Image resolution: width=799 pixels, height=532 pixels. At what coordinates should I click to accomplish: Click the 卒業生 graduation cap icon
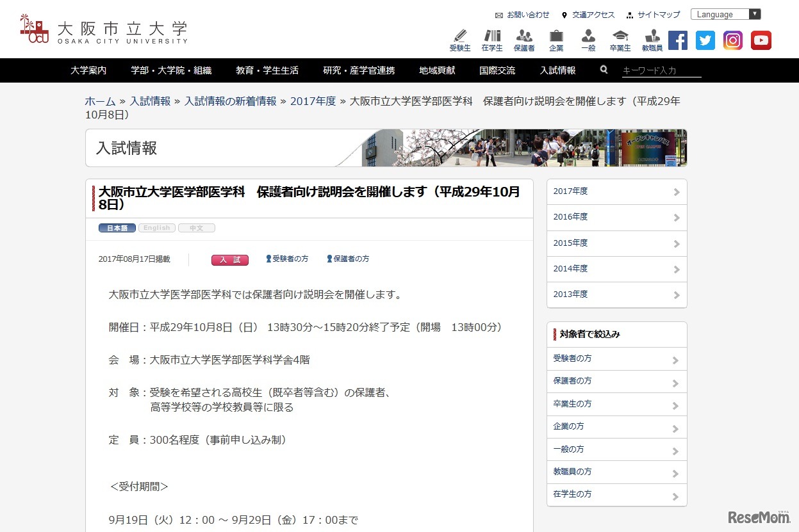(620, 40)
